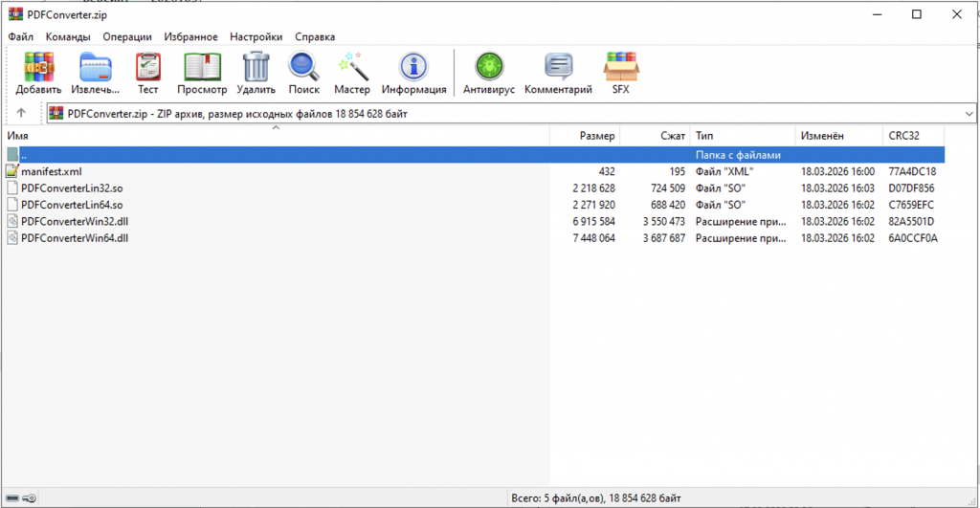The height and width of the screenshot is (508, 980).
Task: Select PDFConverterWin64.dll file name
Action: [75, 238]
